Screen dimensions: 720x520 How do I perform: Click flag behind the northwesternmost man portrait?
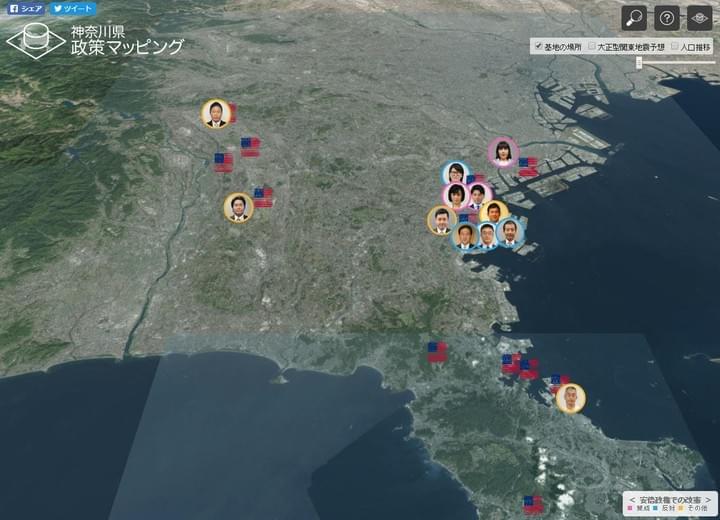coord(233,113)
